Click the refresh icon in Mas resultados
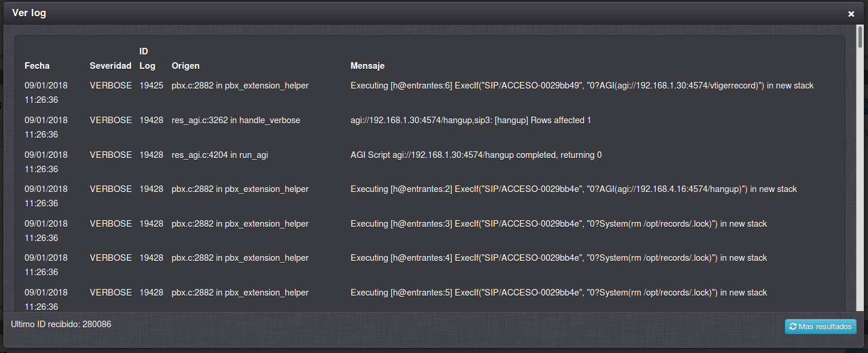Screen dimensions: 868x353 coord(793,327)
